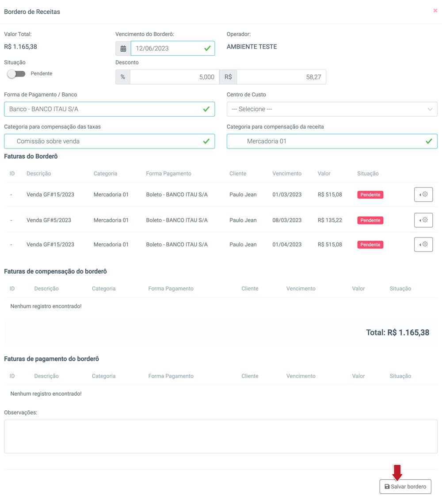Click Pendente badge on Venda GF#5/2023 row
442x504 pixels.
point(370,221)
